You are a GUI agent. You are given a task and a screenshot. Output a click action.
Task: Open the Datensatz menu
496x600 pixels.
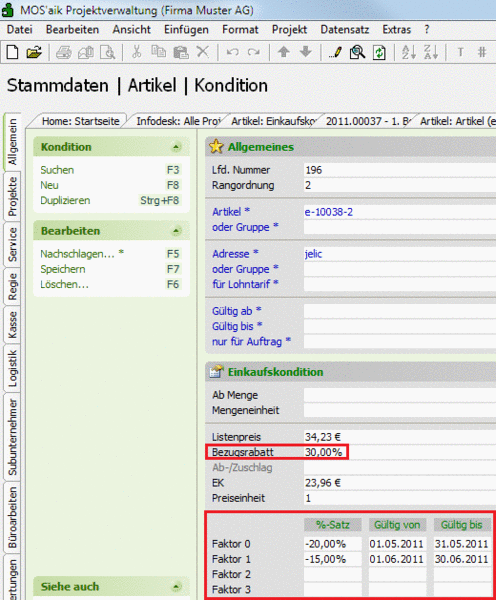point(344,29)
